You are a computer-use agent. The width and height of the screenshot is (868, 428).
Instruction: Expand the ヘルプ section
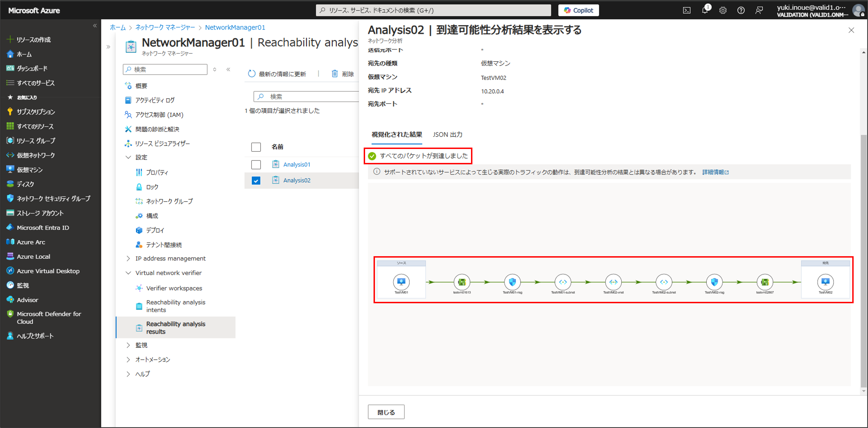pyautogui.click(x=128, y=374)
